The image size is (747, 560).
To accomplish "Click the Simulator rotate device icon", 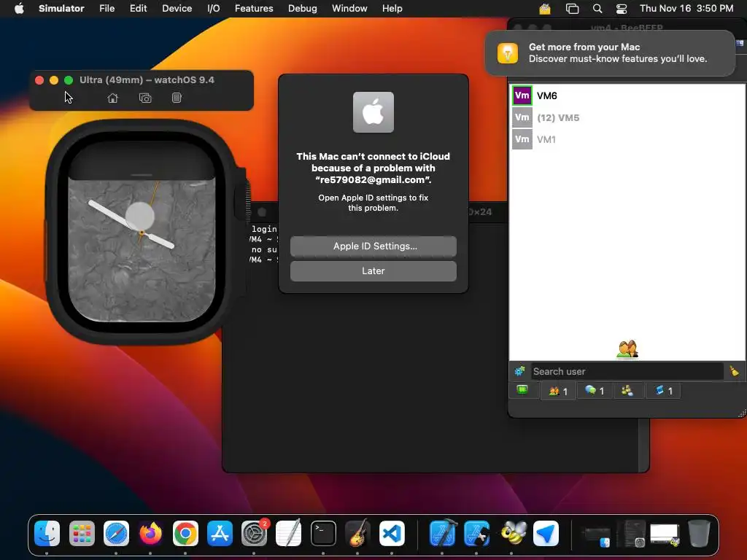I will tap(177, 98).
